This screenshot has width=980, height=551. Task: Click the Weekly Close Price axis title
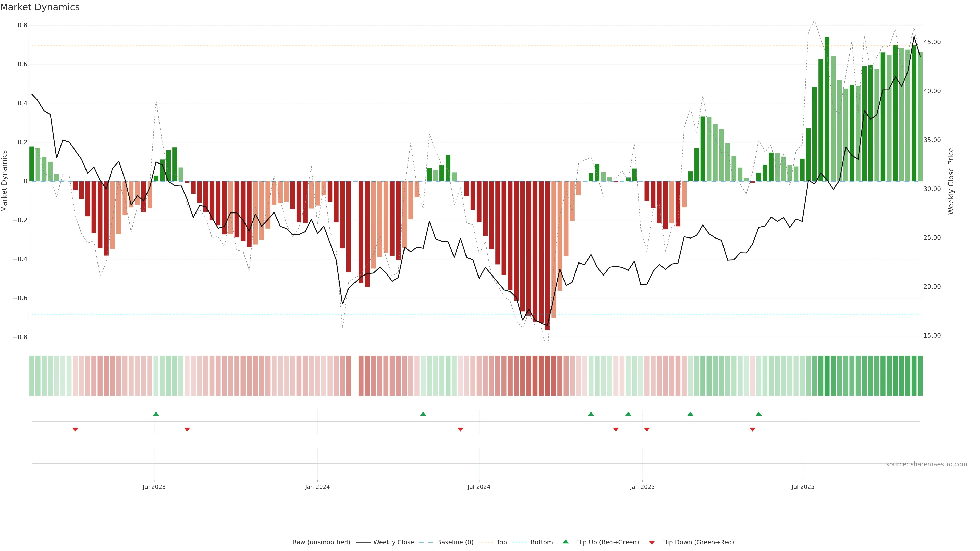click(x=951, y=181)
